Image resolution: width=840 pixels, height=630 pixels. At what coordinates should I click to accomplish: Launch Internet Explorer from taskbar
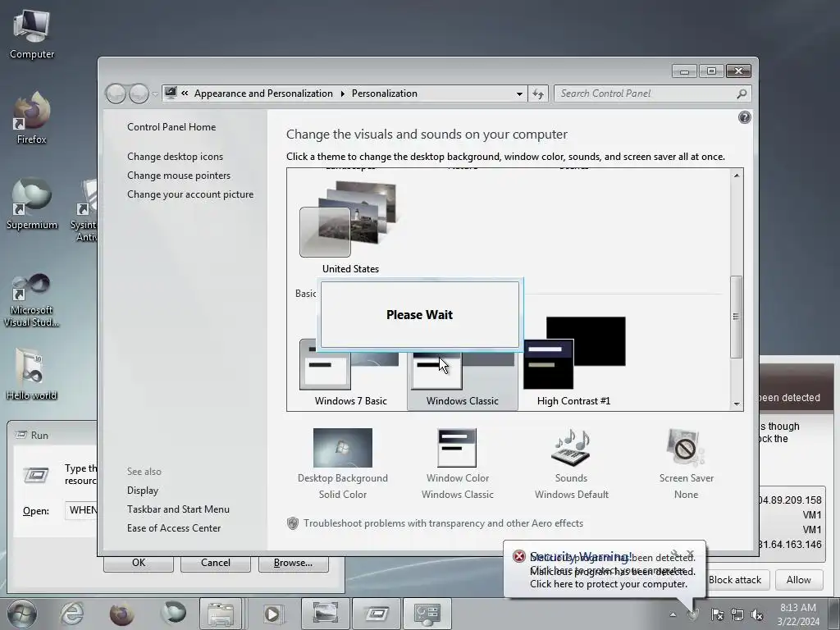(x=71, y=614)
